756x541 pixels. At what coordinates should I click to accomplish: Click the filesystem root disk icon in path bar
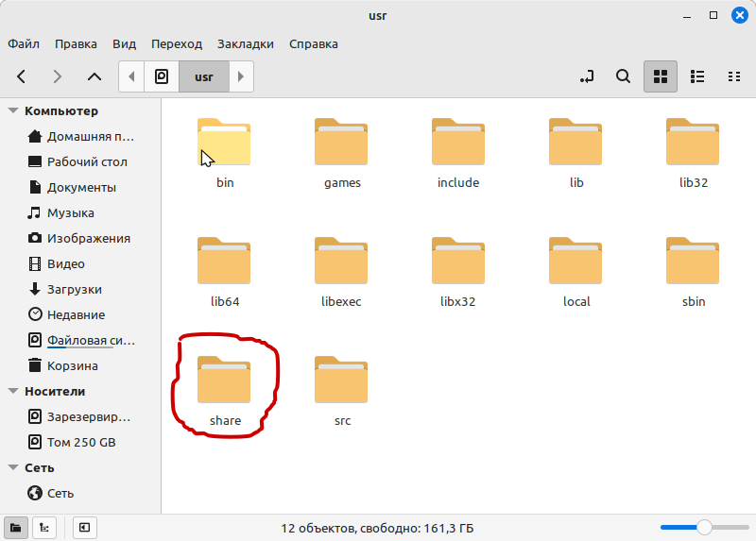[x=162, y=76]
